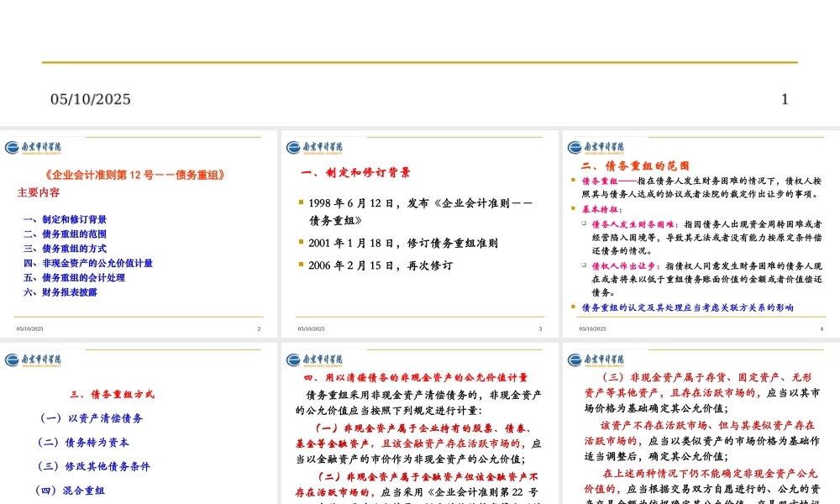The image size is (840, 504).
Task: Select the （二）债务转为资本 line
Action: tap(84, 442)
